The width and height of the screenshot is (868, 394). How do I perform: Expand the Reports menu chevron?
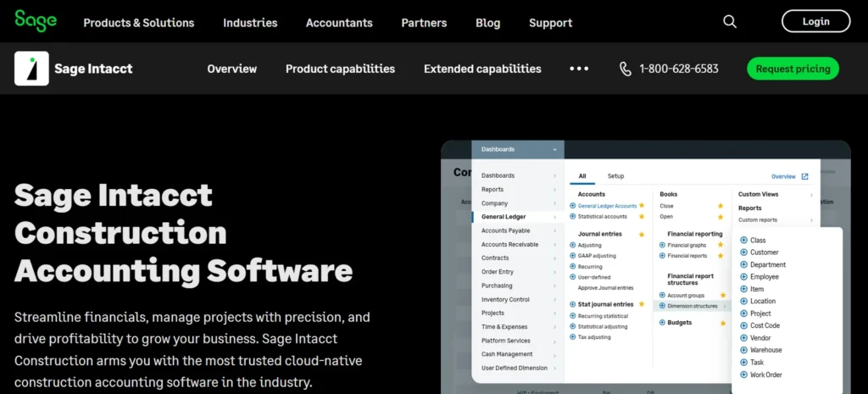click(x=554, y=189)
